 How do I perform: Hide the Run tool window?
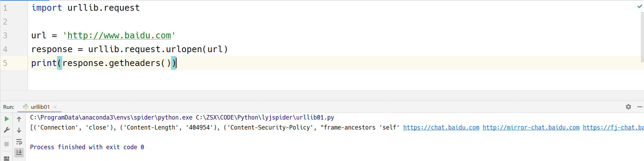640,107
